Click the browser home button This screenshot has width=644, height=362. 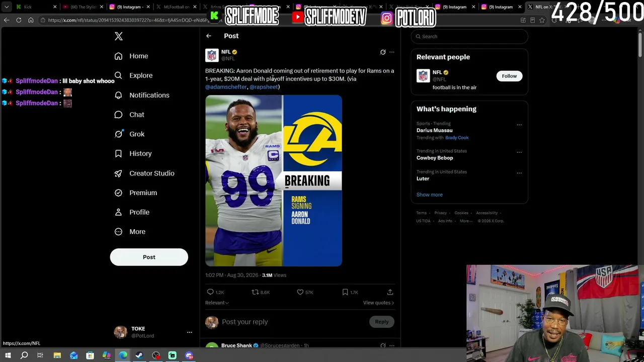(x=31, y=20)
